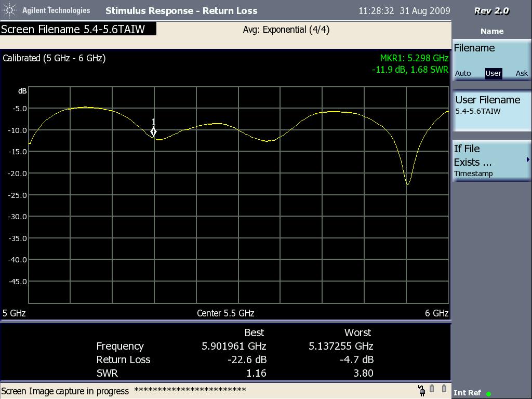Select marker 1 diamond on the trace
This screenshot has width=532, height=399.
(x=153, y=132)
